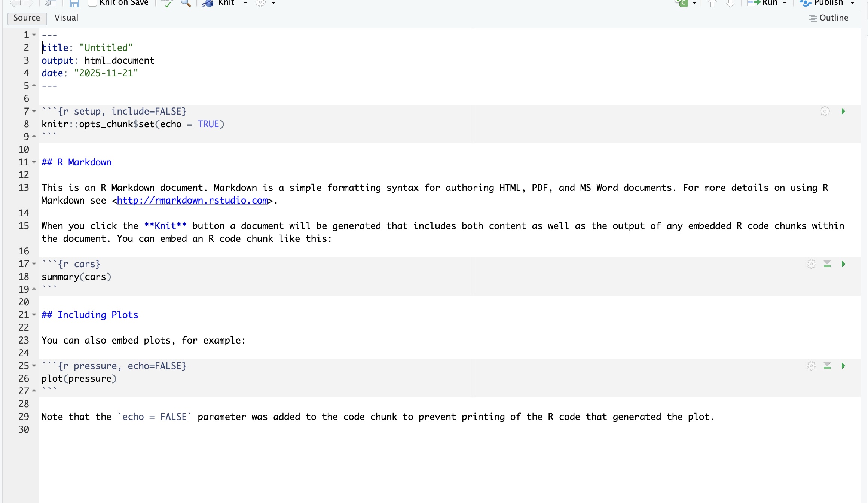868x503 pixels.
Task: Open the rmarkdown.rstudio.com link
Action: pos(192,201)
